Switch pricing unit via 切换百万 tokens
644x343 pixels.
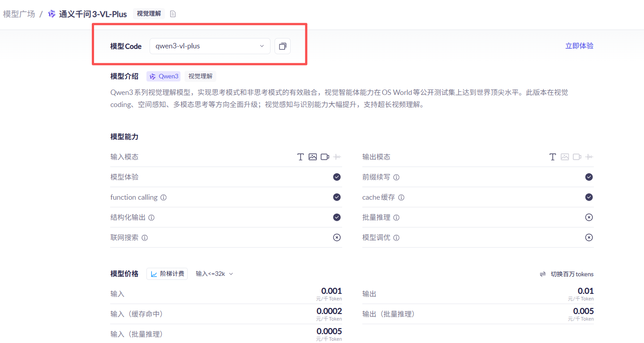(572, 274)
